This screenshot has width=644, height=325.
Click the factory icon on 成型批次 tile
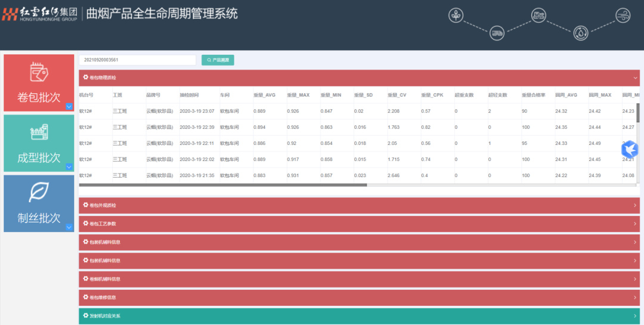coord(39,132)
